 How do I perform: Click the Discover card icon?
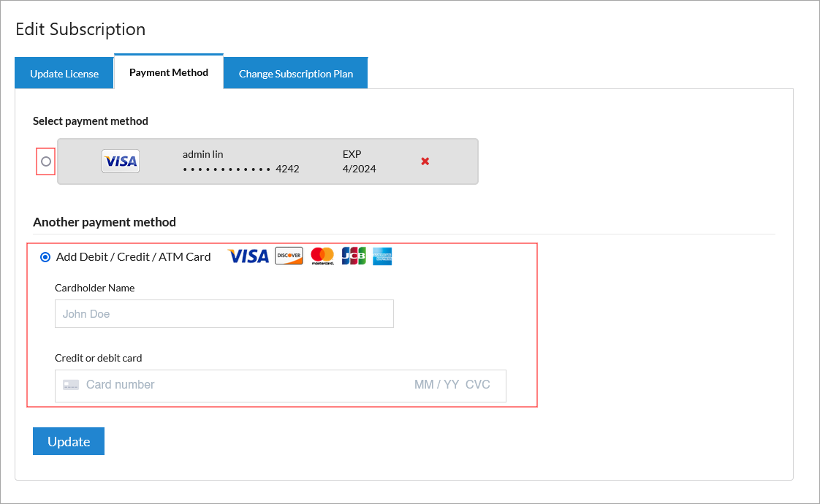point(289,256)
